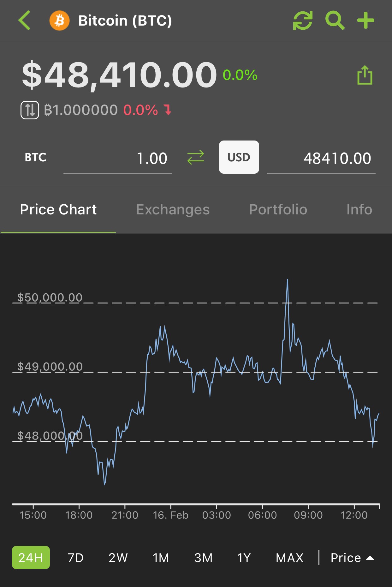Tap the green back arrow
This screenshot has height=587, width=392.
24,21
